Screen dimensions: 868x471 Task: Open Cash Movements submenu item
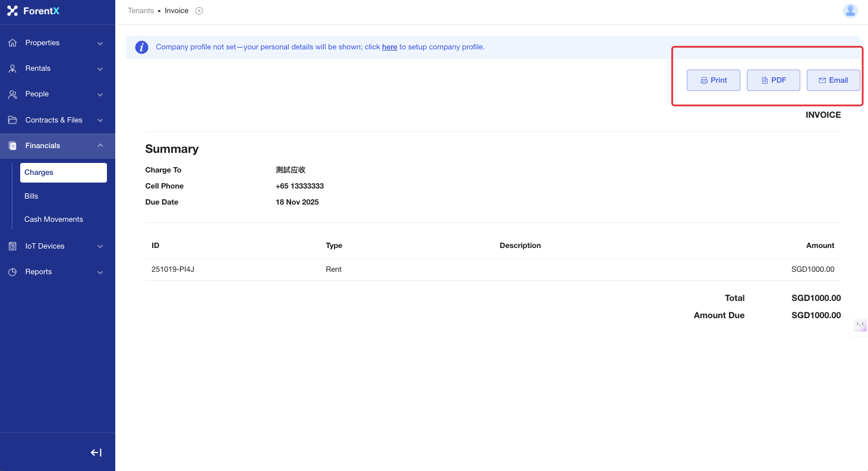(x=53, y=219)
